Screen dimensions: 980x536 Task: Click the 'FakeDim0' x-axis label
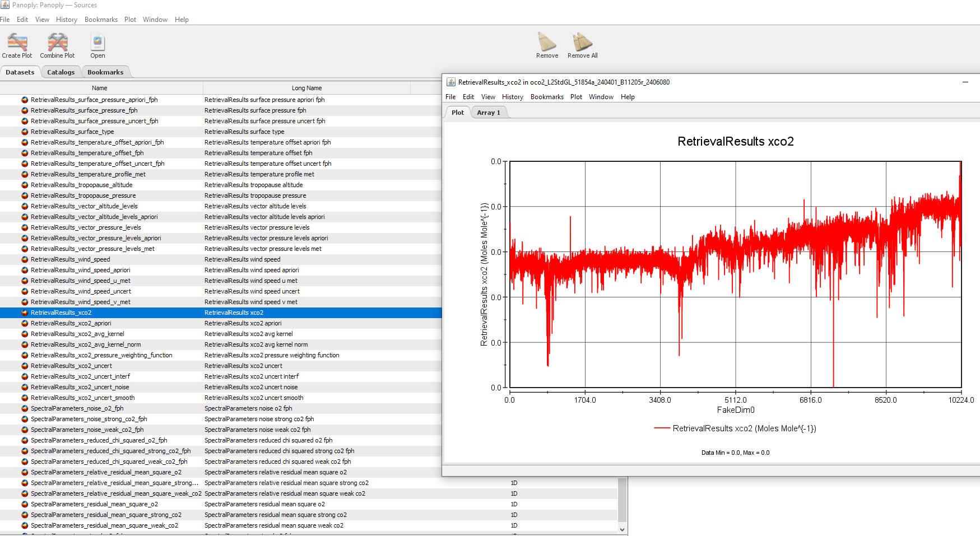point(736,410)
